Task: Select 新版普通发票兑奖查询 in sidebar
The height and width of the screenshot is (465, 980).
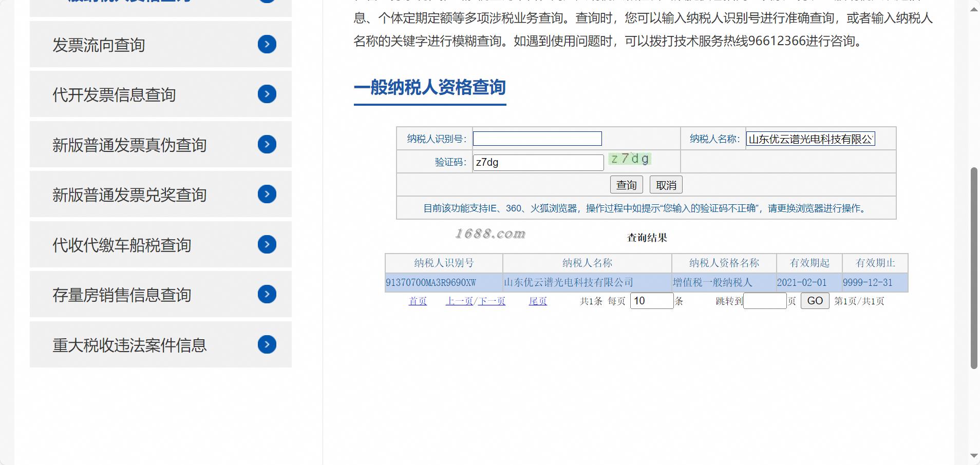Action: (x=161, y=194)
